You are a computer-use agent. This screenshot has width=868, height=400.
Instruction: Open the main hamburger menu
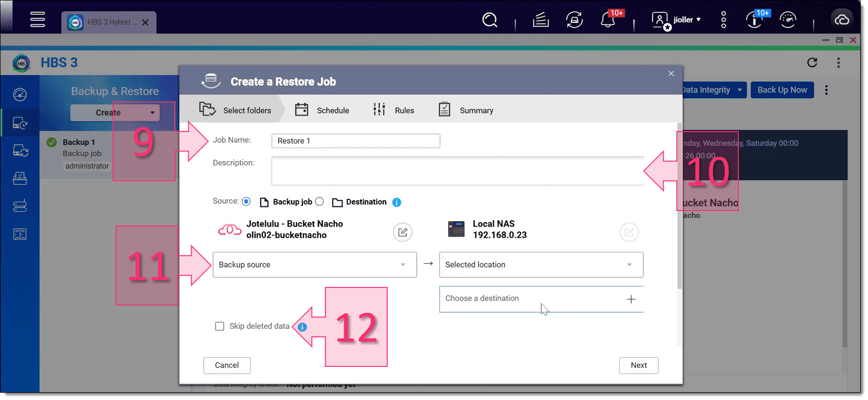coord(38,19)
